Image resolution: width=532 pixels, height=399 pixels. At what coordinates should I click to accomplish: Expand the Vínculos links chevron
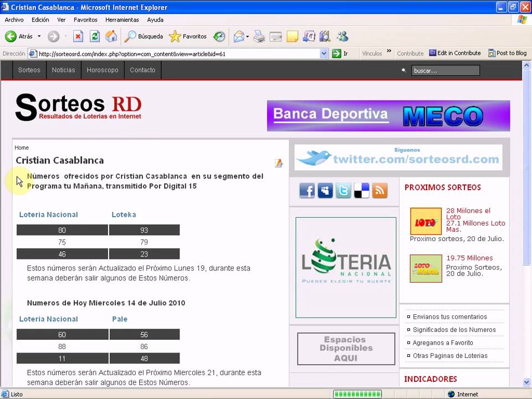(389, 51)
